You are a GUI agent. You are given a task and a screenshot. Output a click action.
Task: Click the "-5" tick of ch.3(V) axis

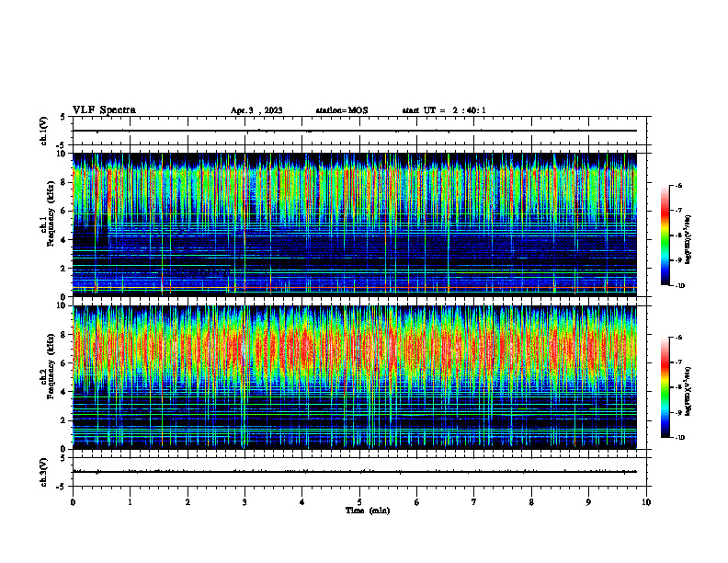tap(62, 487)
